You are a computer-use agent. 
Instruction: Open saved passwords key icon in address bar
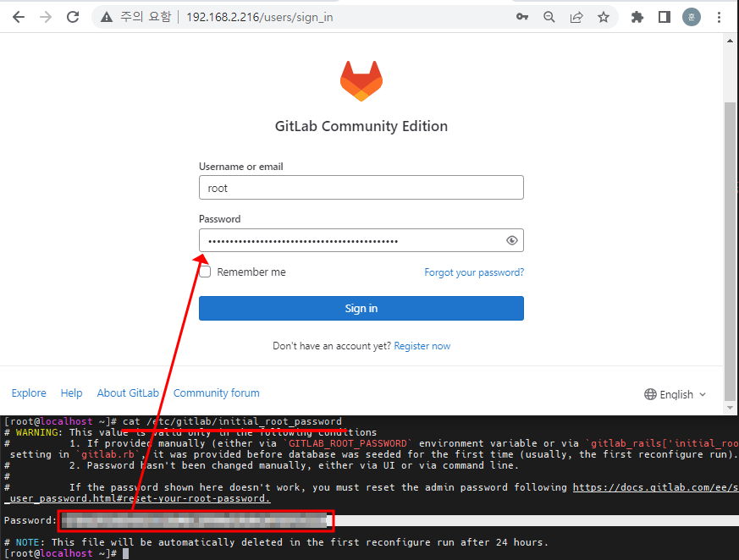click(521, 18)
